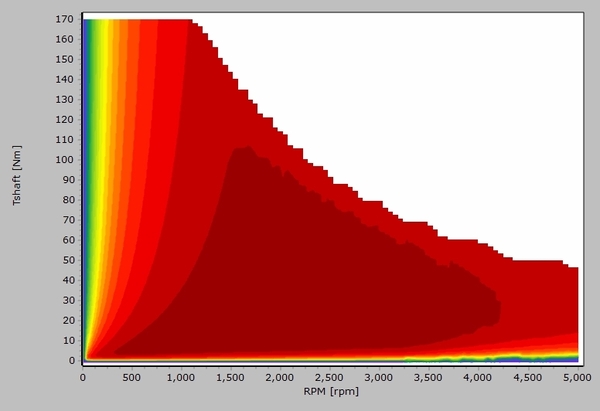Image resolution: width=600 pixels, height=411 pixels.
Task: Click the 3,500 speed axis label
Action: point(428,378)
